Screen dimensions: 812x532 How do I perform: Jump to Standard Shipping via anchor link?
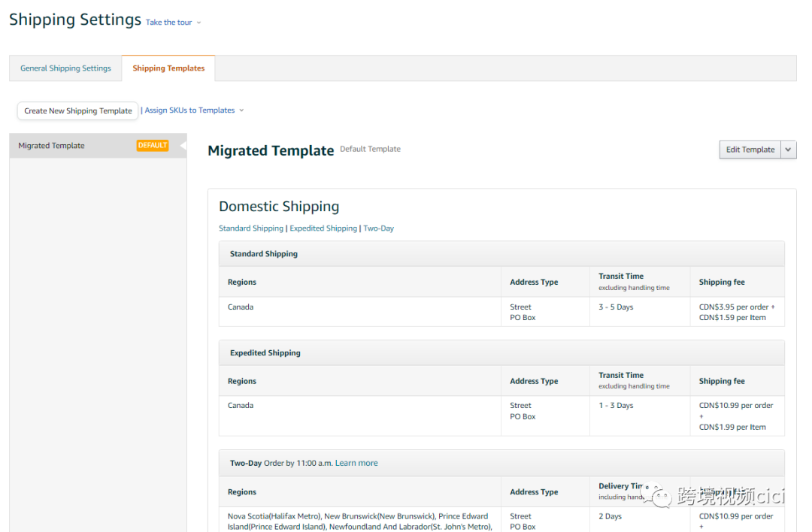[x=251, y=228]
